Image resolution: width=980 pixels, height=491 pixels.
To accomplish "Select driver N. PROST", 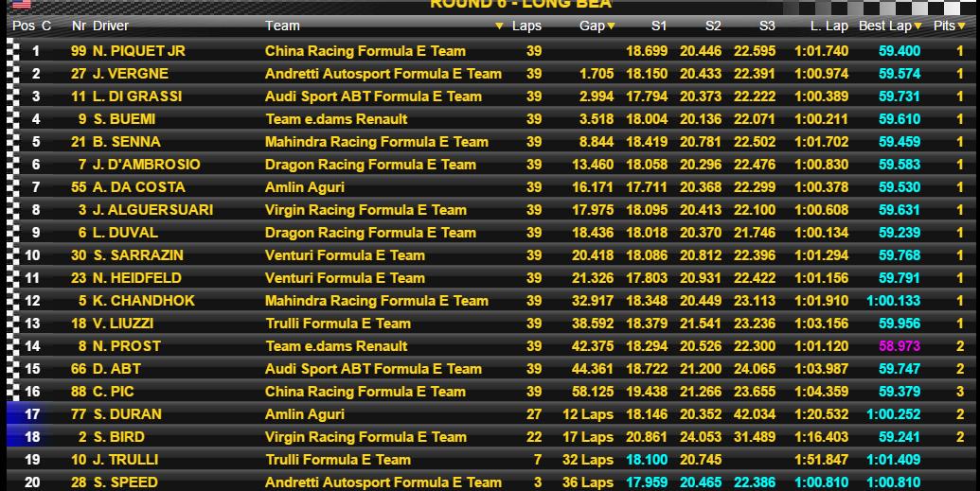I will 127,346.
